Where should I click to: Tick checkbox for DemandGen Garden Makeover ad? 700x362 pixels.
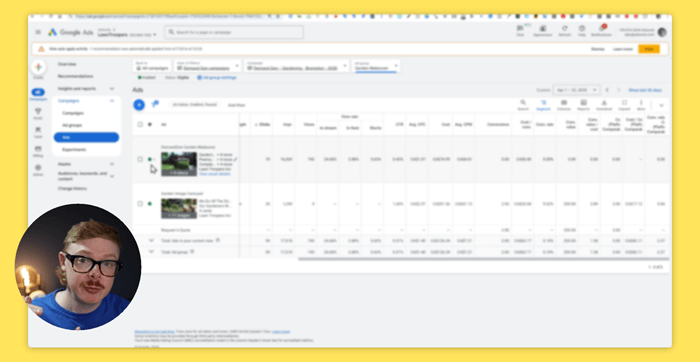pyautogui.click(x=140, y=159)
